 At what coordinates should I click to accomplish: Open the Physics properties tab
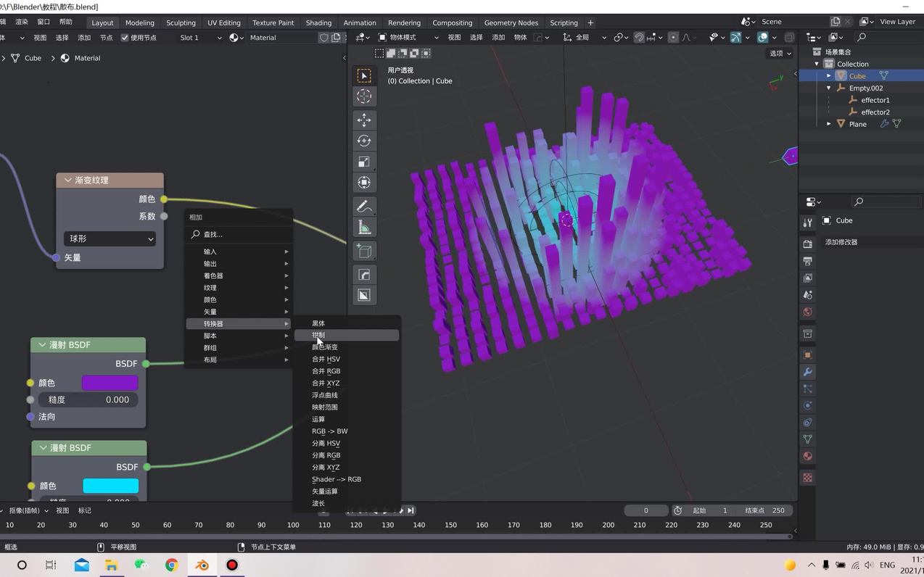tap(807, 406)
